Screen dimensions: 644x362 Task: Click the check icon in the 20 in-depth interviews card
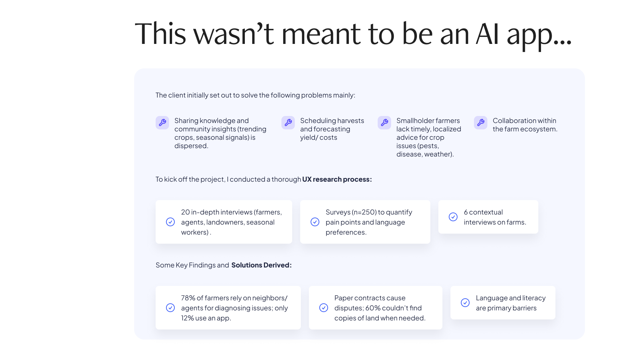[170, 222]
